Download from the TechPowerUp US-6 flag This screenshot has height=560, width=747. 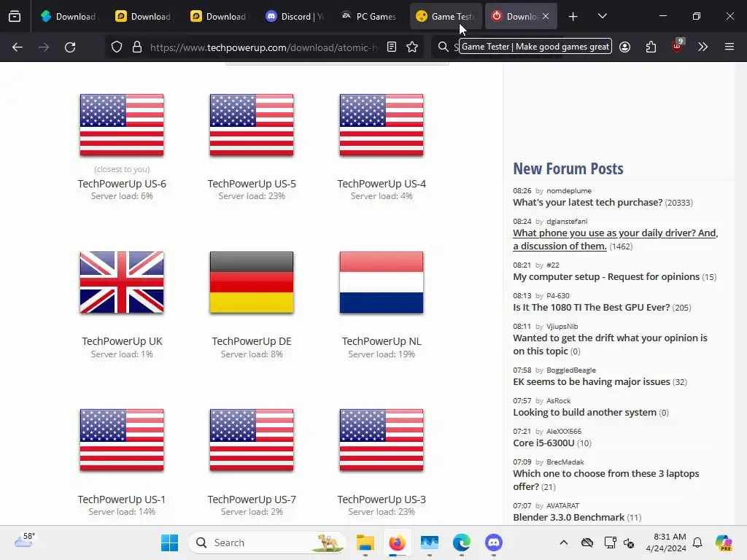coord(122,125)
